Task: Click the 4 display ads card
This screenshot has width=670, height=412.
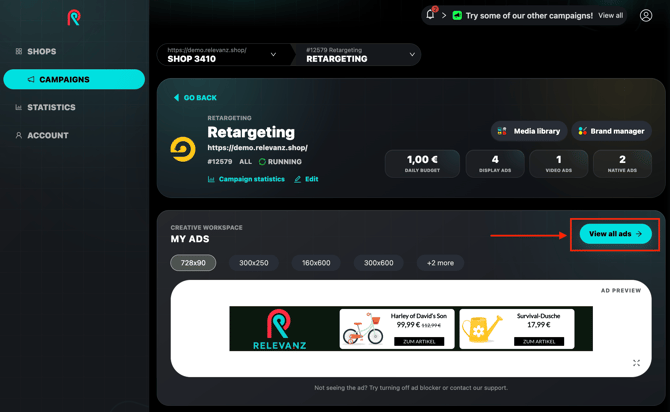Action: [495, 163]
